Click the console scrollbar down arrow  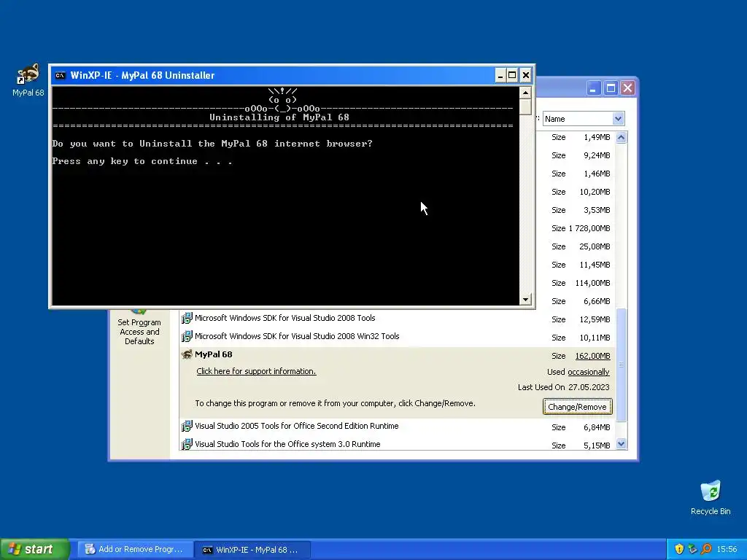click(525, 300)
